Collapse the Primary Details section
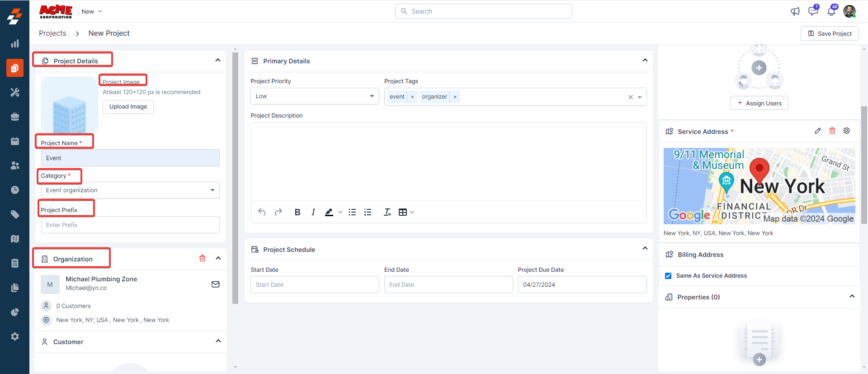The height and width of the screenshot is (374, 868). point(645,60)
